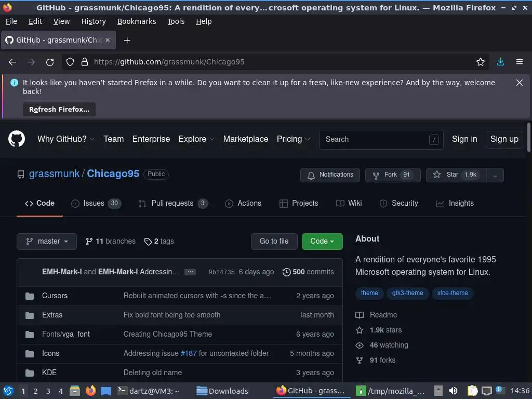Reload the current page

(x=50, y=62)
